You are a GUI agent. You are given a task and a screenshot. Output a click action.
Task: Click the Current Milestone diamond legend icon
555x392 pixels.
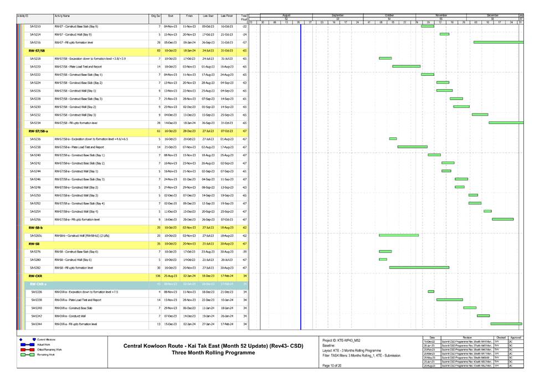[x=21, y=339]
